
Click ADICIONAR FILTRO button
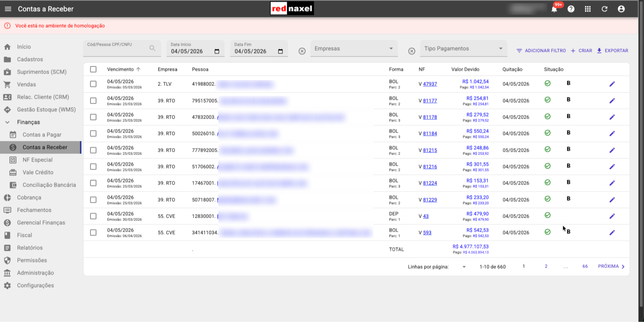541,51
